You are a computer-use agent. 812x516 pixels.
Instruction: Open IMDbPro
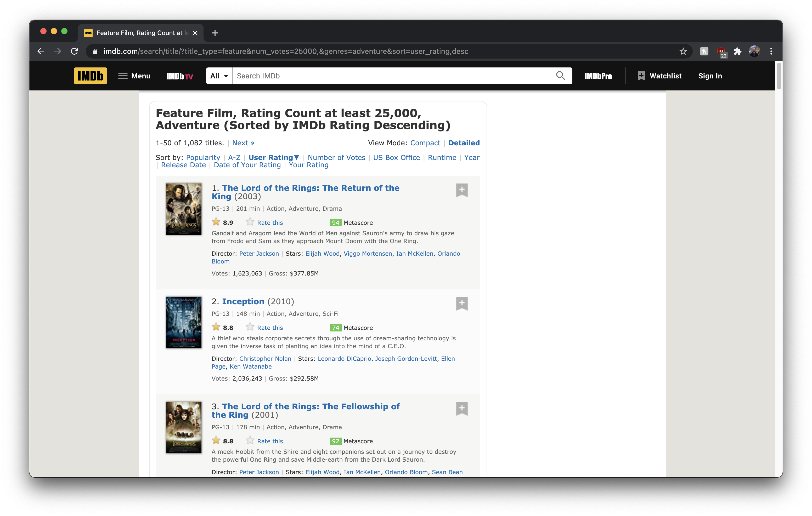598,76
